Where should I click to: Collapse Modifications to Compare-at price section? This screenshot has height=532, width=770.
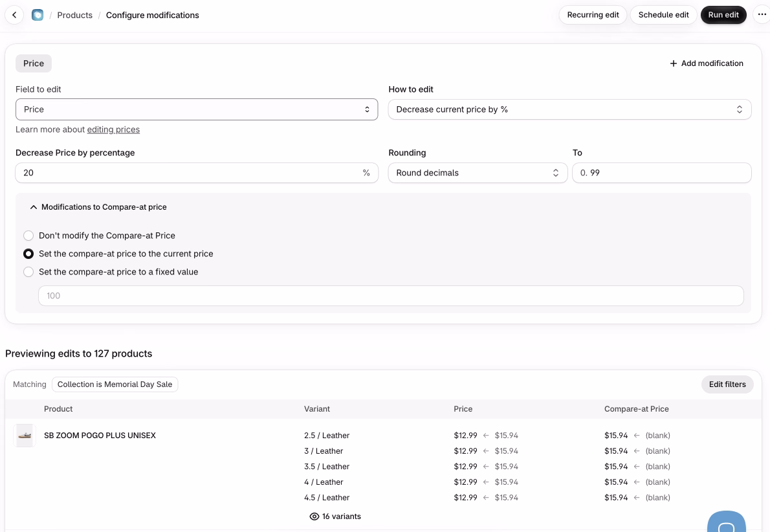(98, 207)
